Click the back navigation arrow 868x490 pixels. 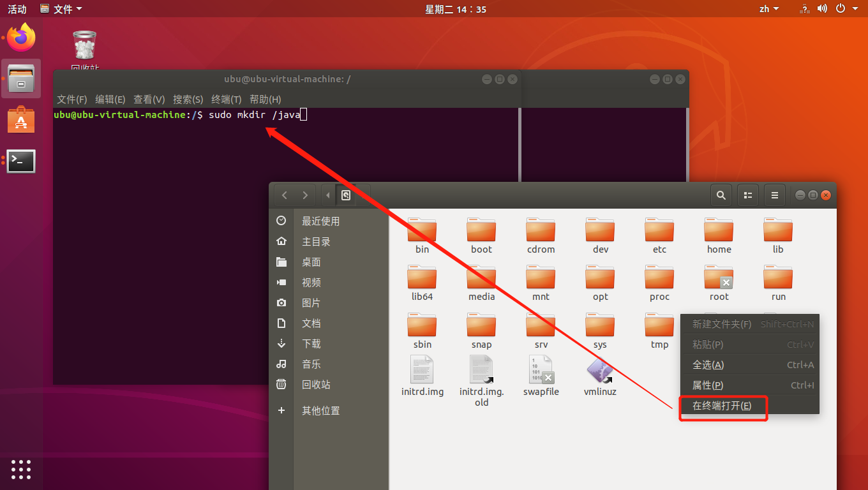pos(285,195)
